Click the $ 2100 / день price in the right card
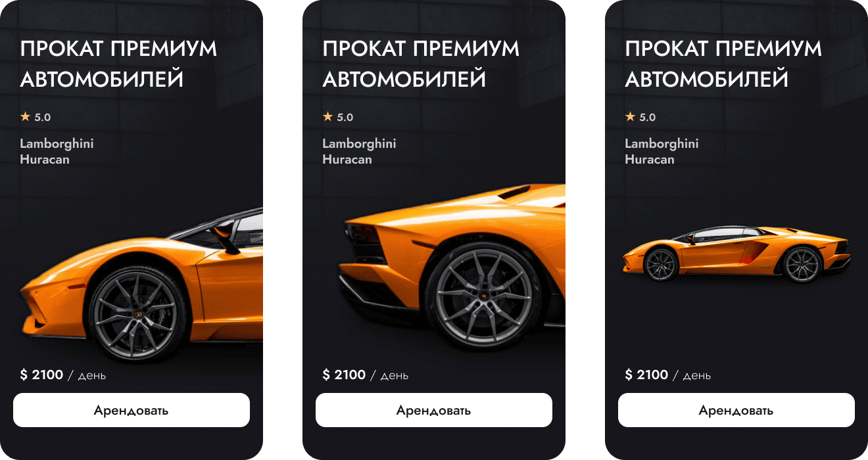This screenshot has height=460, width=868. 668,375
